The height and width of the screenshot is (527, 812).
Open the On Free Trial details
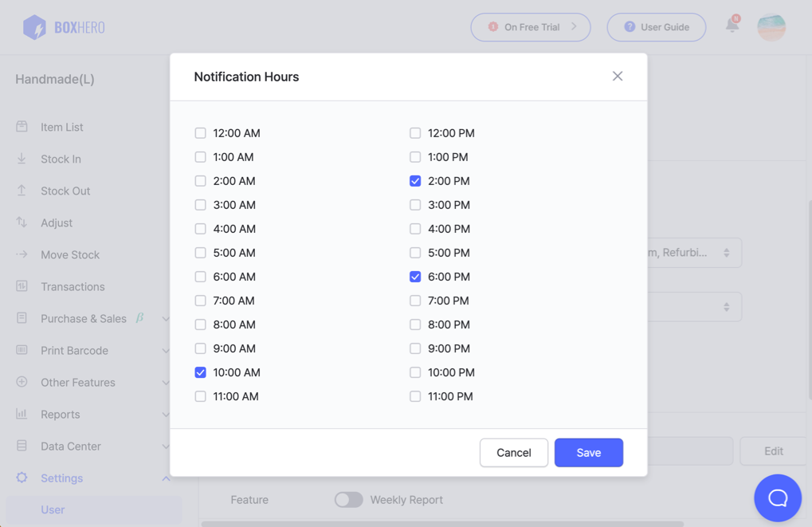[x=530, y=27]
